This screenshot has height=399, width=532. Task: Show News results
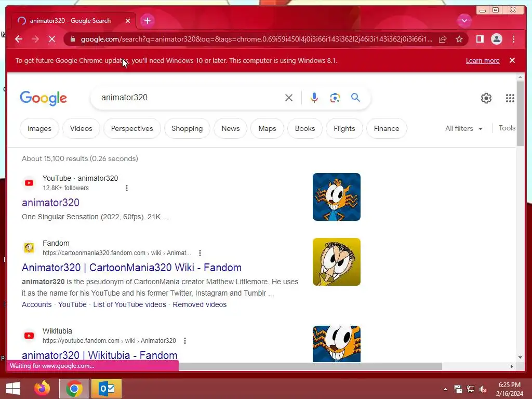pyautogui.click(x=230, y=129)
